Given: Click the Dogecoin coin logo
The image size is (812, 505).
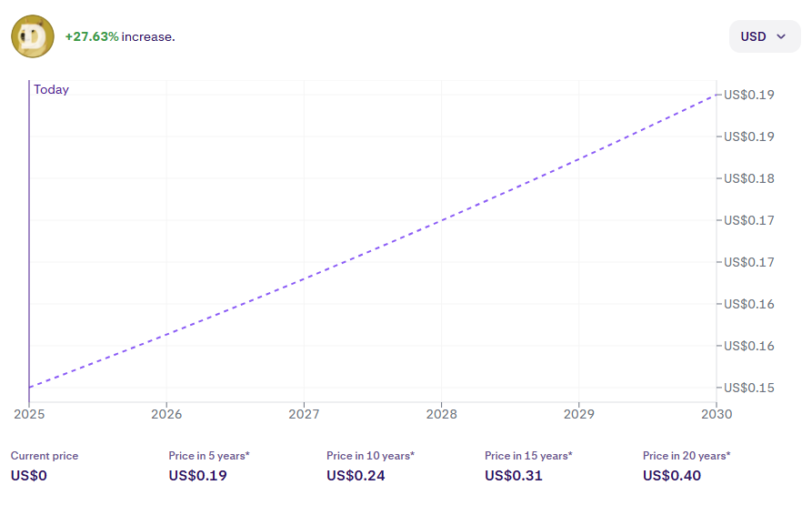Looking at the screenshot, I should coord(33,36).
